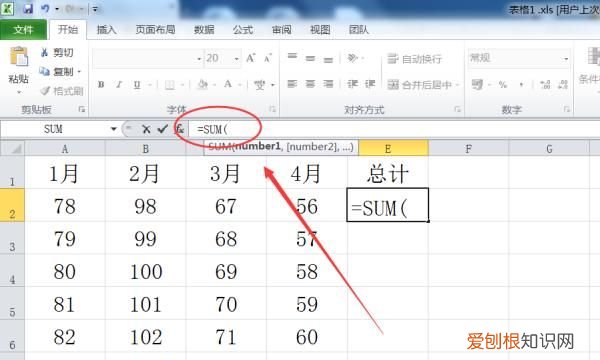Screen dimensions: 600x360
Task: Expand the 粘贴 dropdown arrow
Action: (x=19, y=92)
